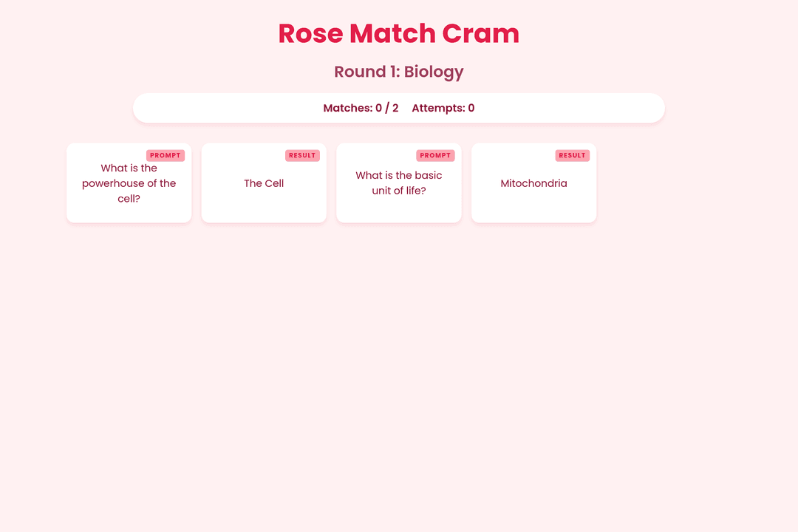The image size is (798, 532).
Task: Click the Matches 0 / 2 counter
Action: pos(361,108)
